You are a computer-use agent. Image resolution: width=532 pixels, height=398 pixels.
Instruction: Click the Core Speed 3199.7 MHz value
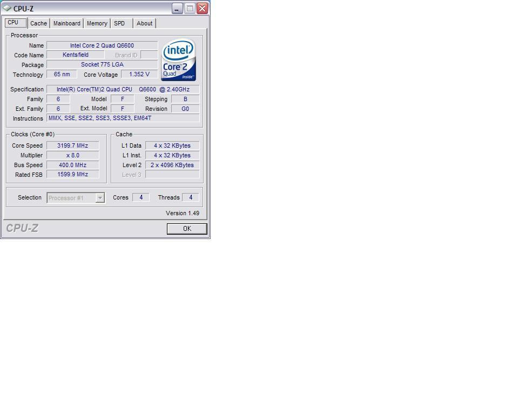coord(72,145)
